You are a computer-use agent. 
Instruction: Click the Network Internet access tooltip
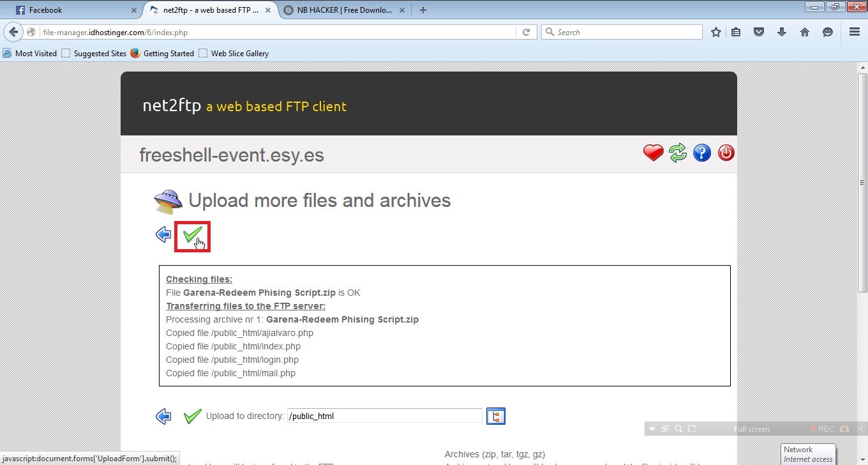(x=808, y=454)
